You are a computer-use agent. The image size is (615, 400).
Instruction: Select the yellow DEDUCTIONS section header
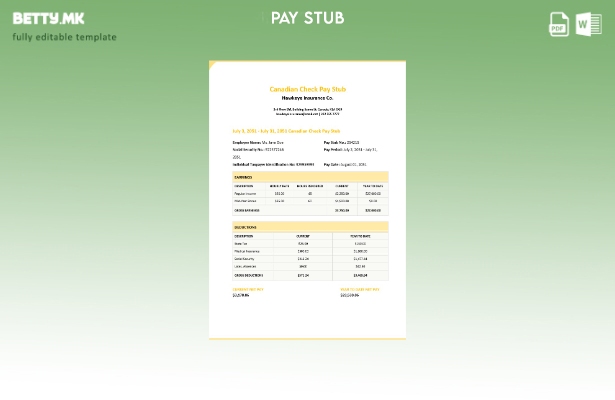pyautogui.click(x=309, y=227)
